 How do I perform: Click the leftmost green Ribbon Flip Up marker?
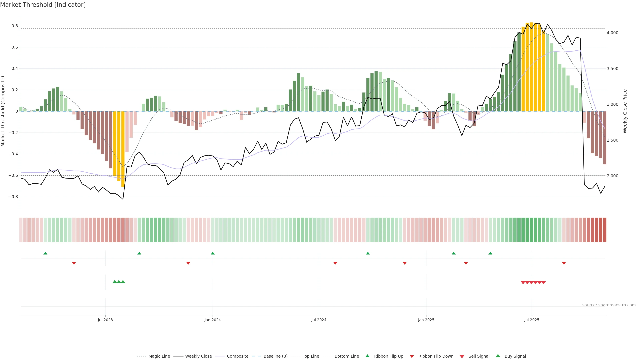[45, 253]
